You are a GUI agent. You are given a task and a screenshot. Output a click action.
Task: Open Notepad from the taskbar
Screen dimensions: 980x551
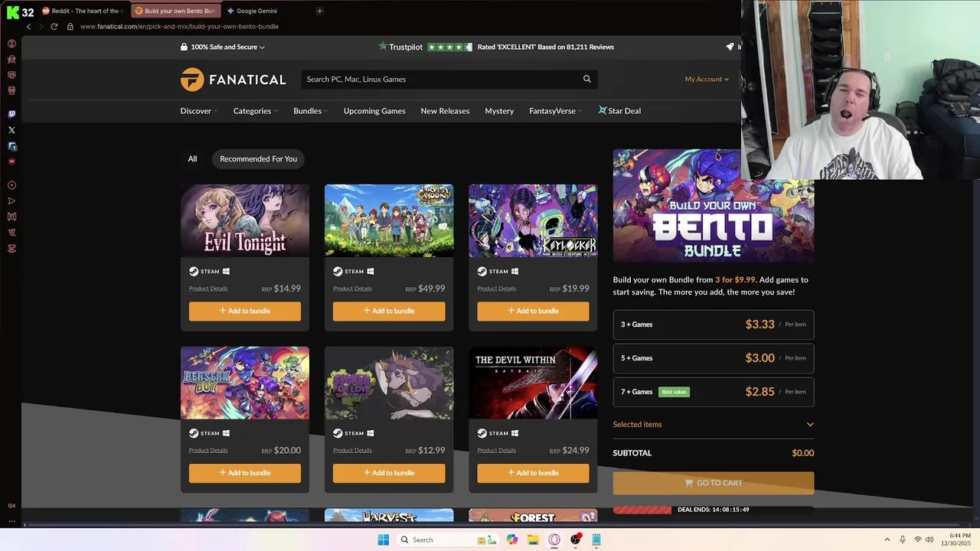pos(596,540)
